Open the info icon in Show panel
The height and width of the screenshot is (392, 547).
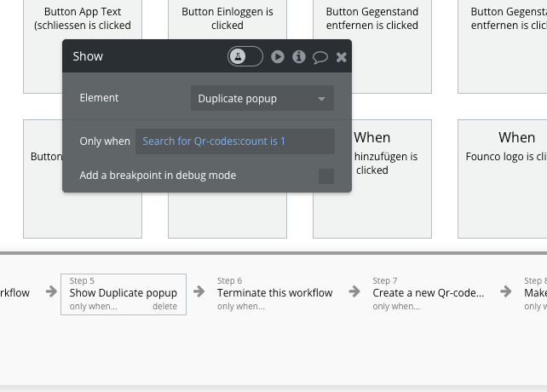pyautogui.click(x=299, y=57)
